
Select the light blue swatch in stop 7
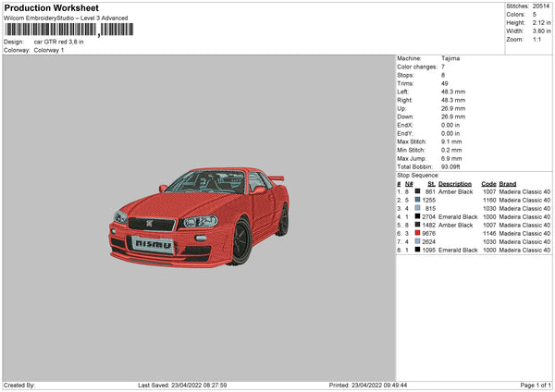click(417, 241)
